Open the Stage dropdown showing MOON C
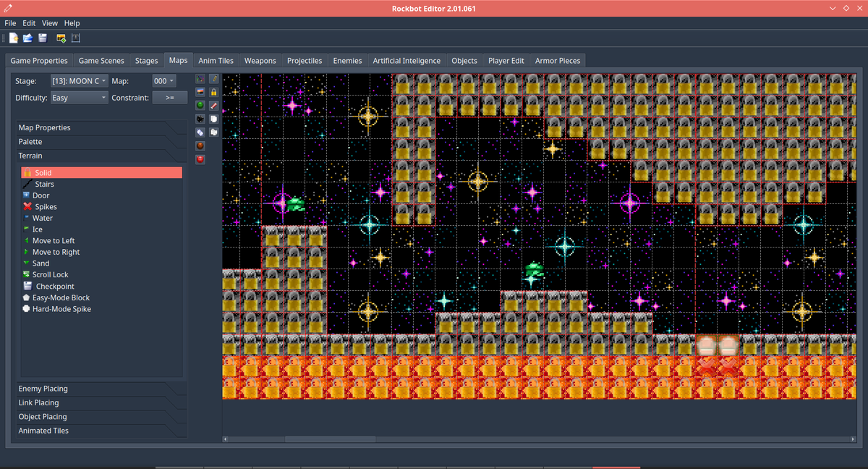The height and width of the screenshot is (469, 868). (x=80, y=81)
